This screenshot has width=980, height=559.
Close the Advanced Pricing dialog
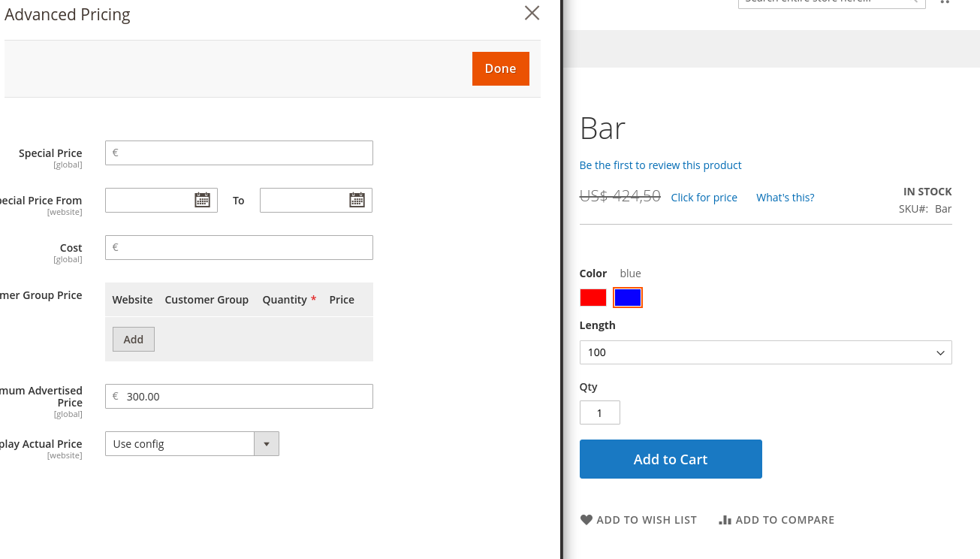point(532,13)
